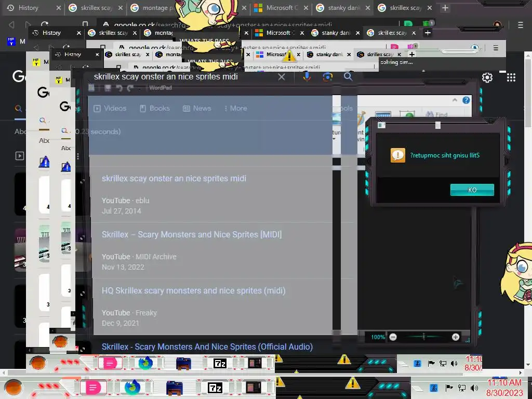
Task: Open pink chat app on bottom taskbar
Action: click(x=93, y=388)
